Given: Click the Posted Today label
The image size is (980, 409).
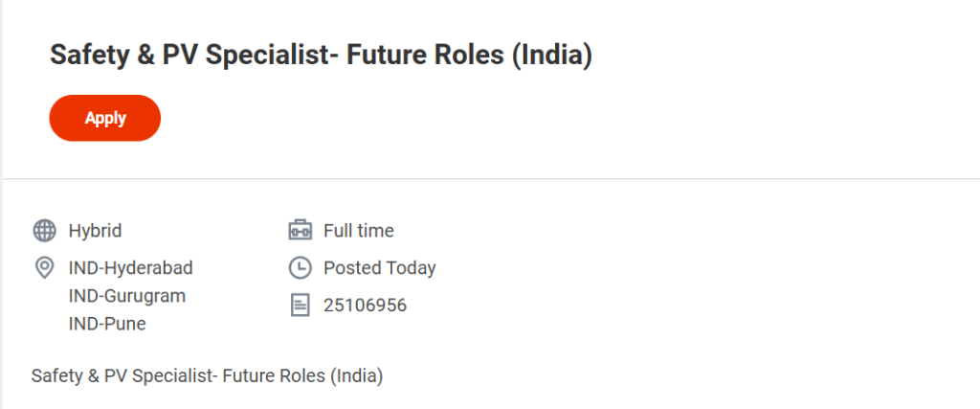Looking at the screenshot, I should (x=379, y=267).
